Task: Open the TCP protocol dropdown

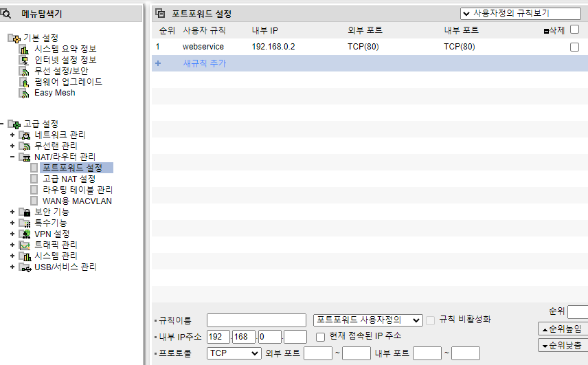Action: 234,353
